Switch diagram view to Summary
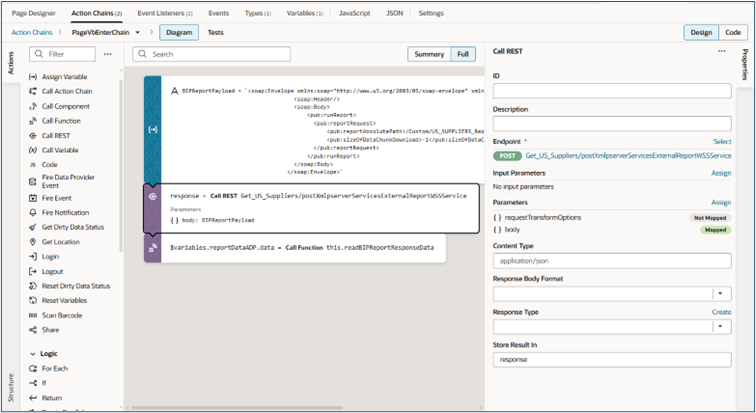 click(429, 54)
